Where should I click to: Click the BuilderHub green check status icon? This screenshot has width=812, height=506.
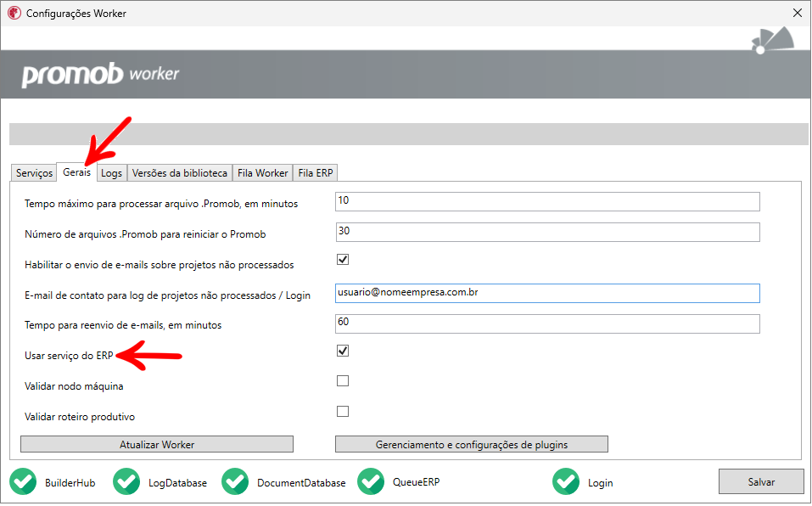[x=23, y=481]
